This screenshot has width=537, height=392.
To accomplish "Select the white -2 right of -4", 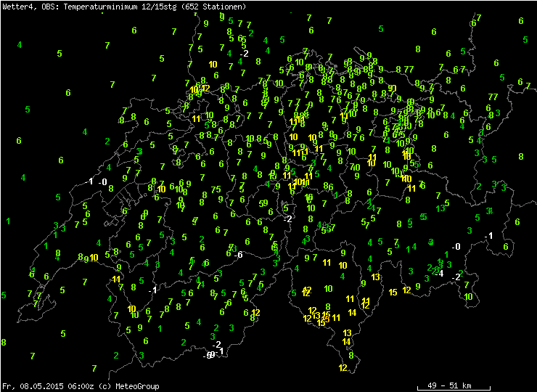I will click(456, 277).
